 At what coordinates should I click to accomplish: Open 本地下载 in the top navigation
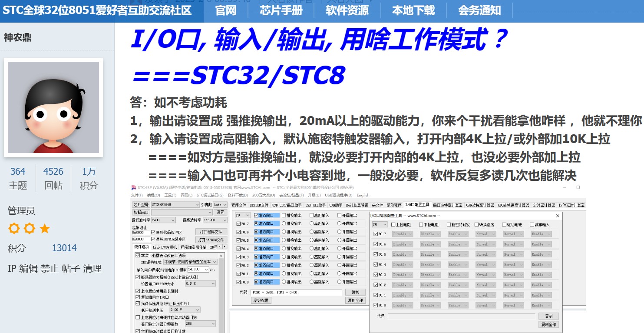click(x=413, y=10)
